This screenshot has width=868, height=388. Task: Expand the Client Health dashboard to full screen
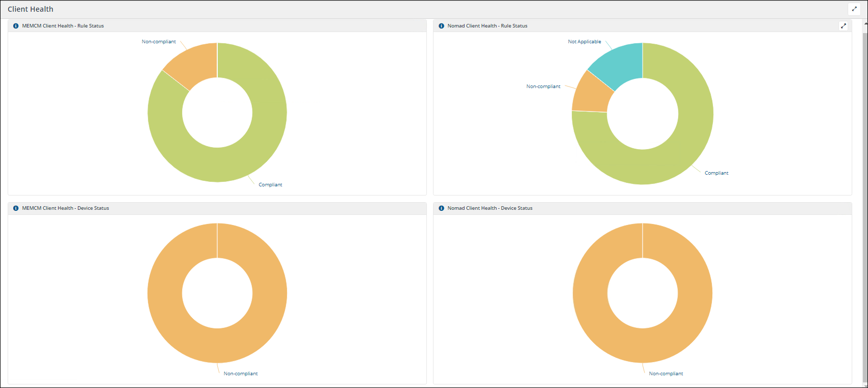(854, 9)
